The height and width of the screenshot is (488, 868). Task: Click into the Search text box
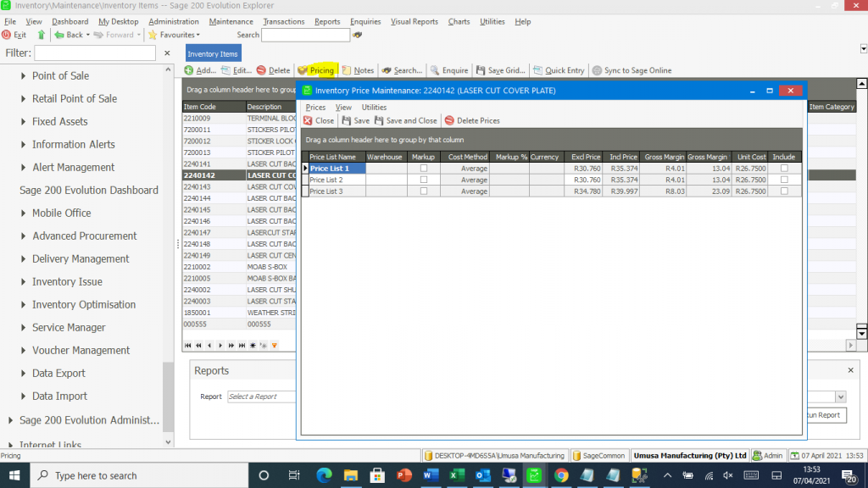305,35
